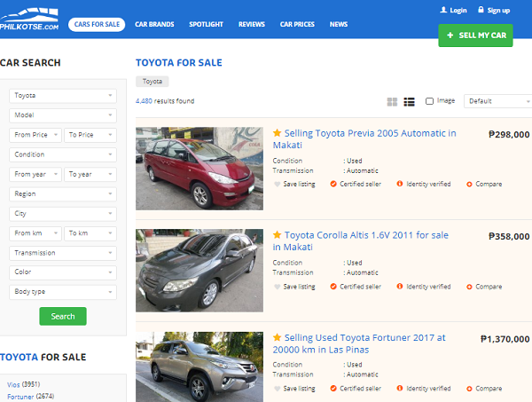532x402 pixels.
Task: Click star icon on Toyota Previa listing
Action: 278,133
